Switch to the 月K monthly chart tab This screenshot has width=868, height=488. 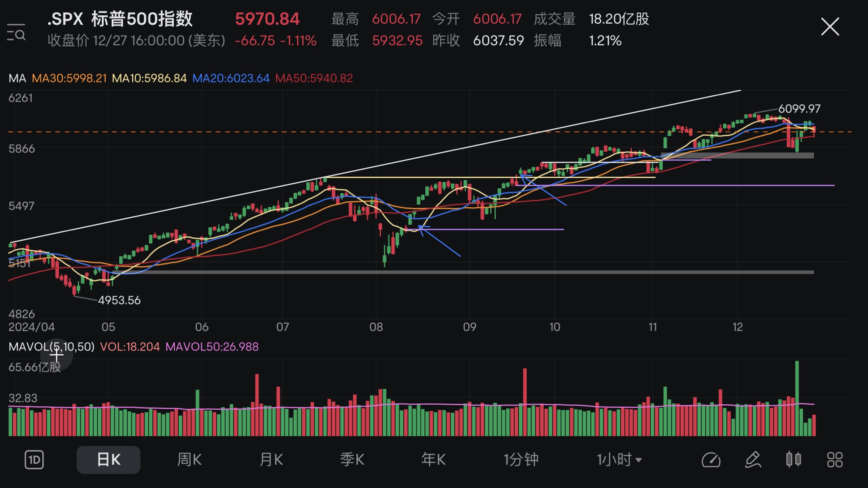(x=271, y=460)
